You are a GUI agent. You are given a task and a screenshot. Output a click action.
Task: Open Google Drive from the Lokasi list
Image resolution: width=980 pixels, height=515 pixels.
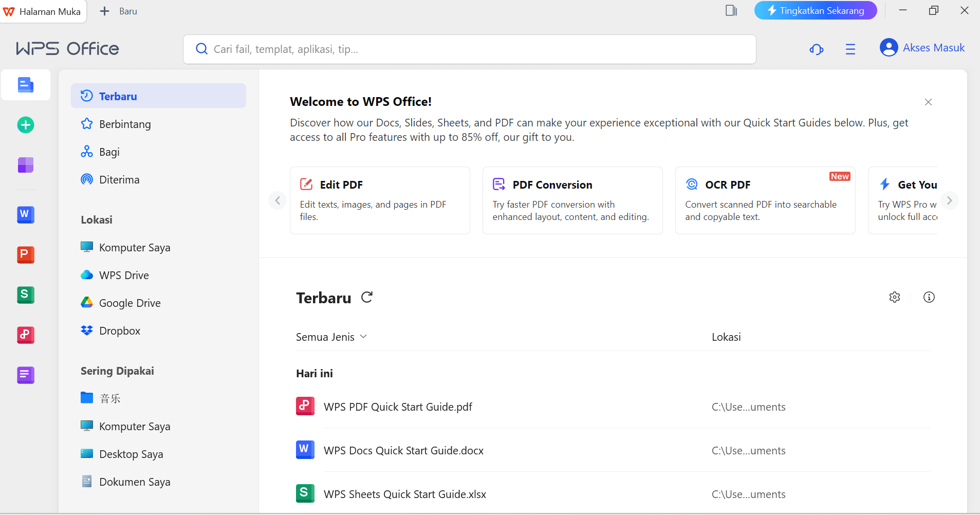coord(130,303)
